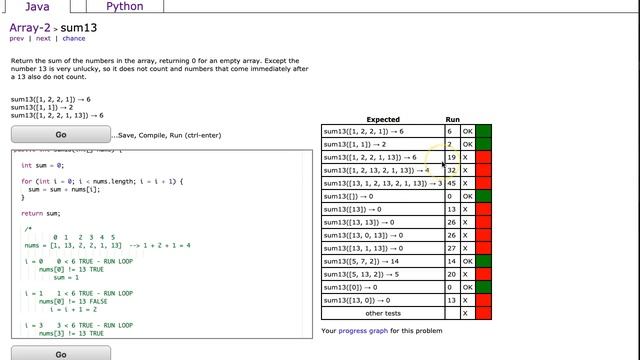
Task: Switch to the Python tab
Action: (124, 6)
